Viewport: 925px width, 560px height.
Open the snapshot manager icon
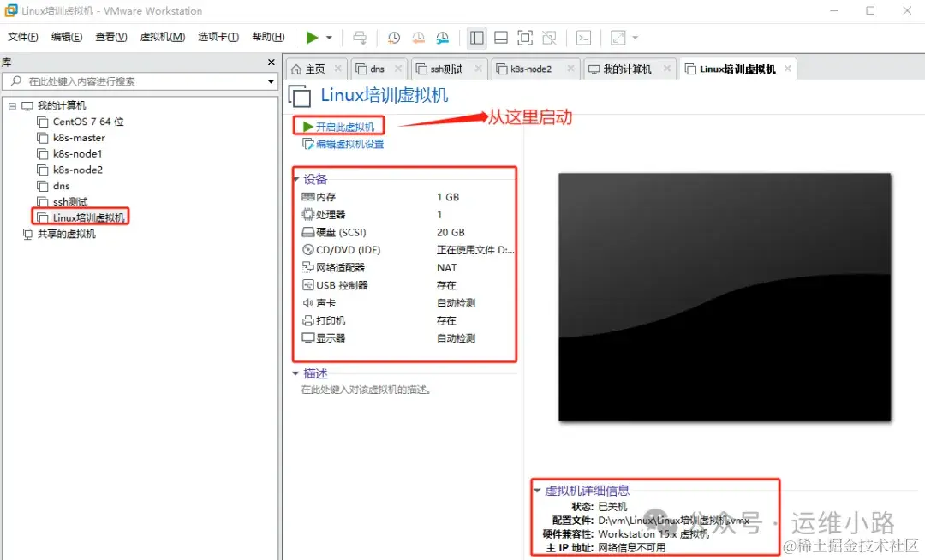443,38
